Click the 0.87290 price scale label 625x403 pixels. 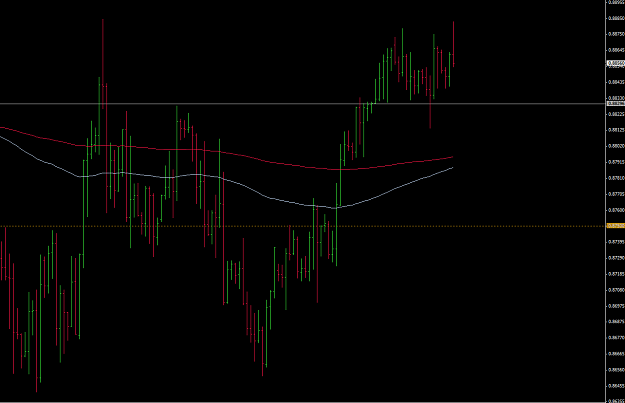click(x=616, y=258)
